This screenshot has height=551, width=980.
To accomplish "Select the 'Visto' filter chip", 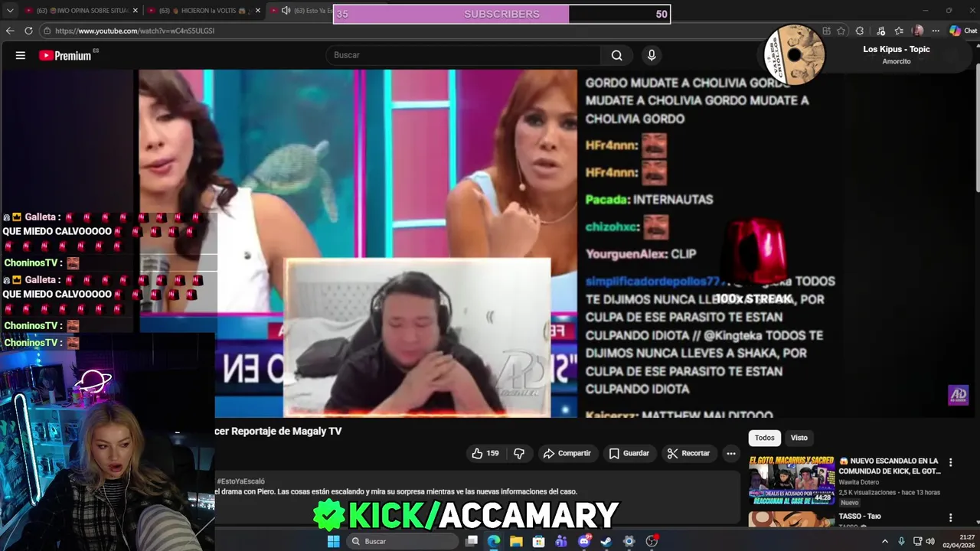I will coord(799,438).
